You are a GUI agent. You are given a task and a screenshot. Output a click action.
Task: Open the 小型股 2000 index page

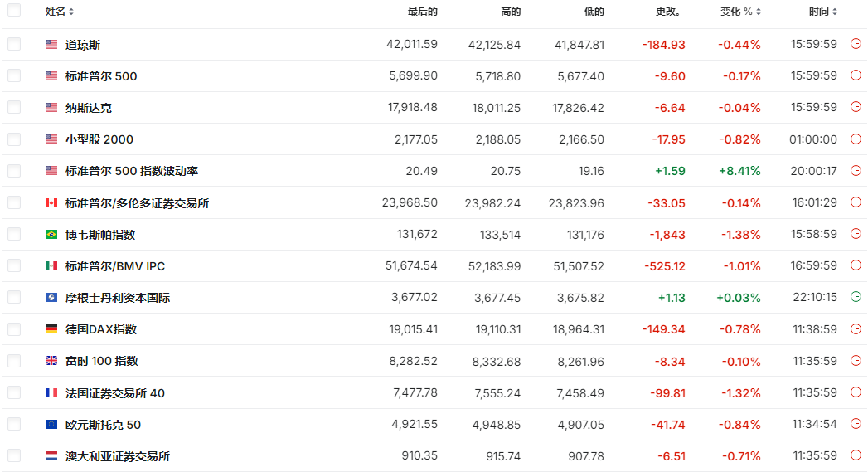click(99, 139)
